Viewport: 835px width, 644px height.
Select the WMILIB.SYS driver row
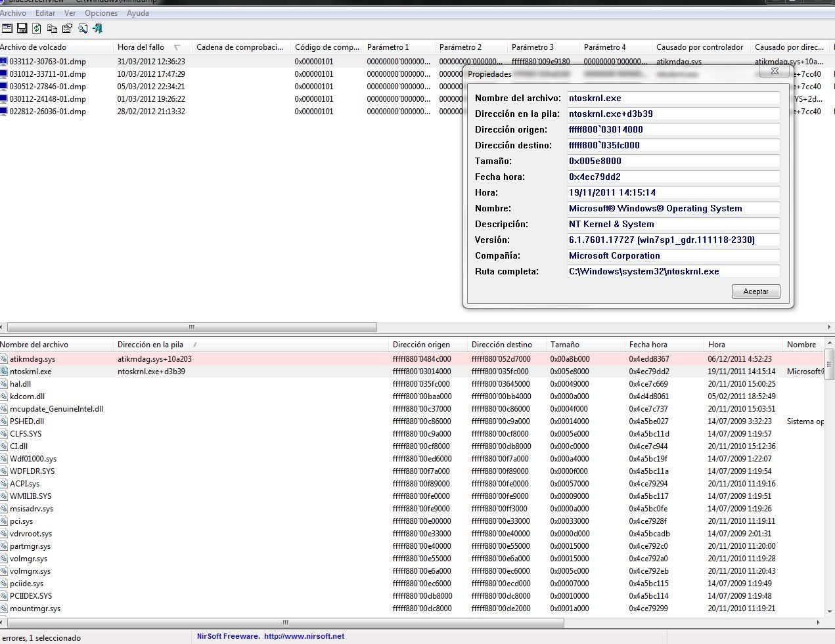[412, 496]
